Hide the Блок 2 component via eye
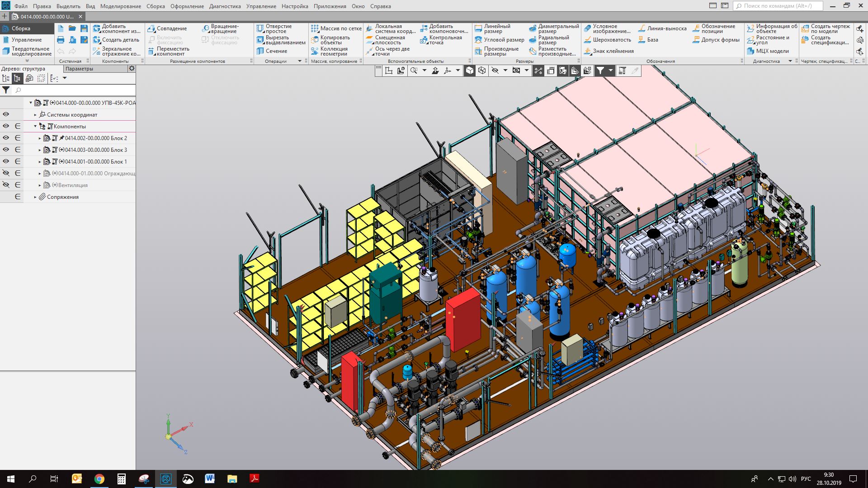 tap(6, 138)
